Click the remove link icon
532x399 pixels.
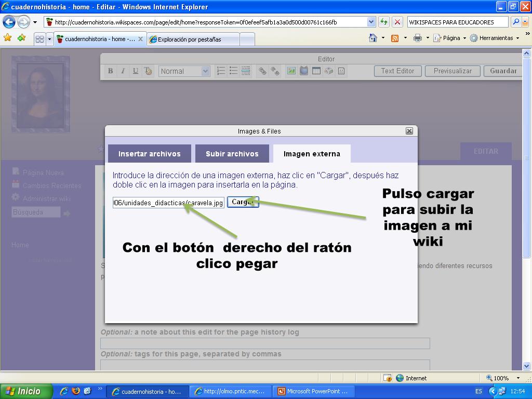click(x=275, y=71)
